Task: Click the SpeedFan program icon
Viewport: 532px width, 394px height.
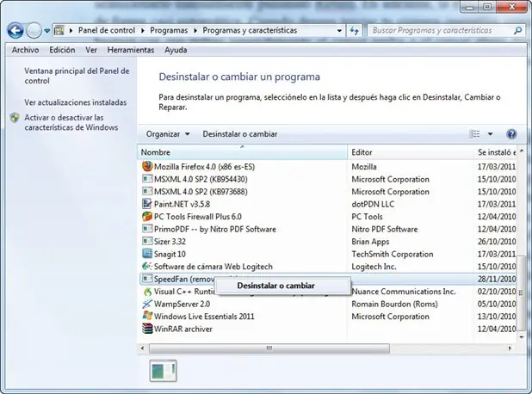Action: tap(147, 279)
